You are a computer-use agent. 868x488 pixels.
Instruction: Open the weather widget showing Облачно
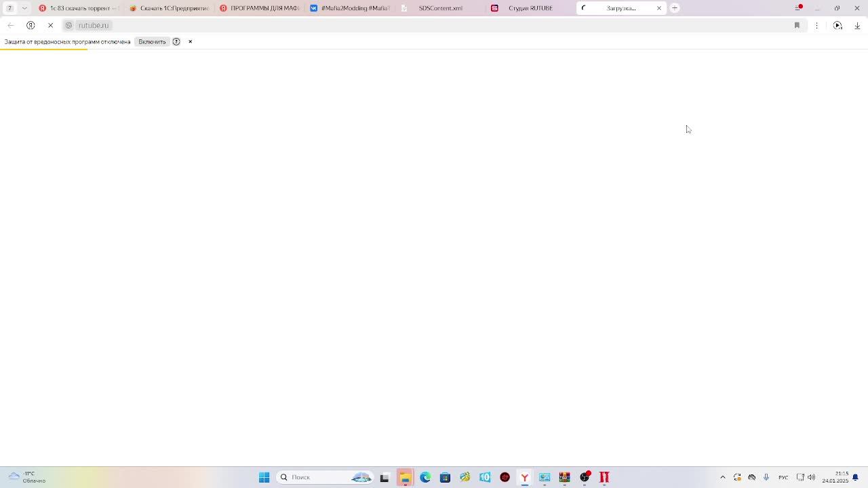(27, 477)
